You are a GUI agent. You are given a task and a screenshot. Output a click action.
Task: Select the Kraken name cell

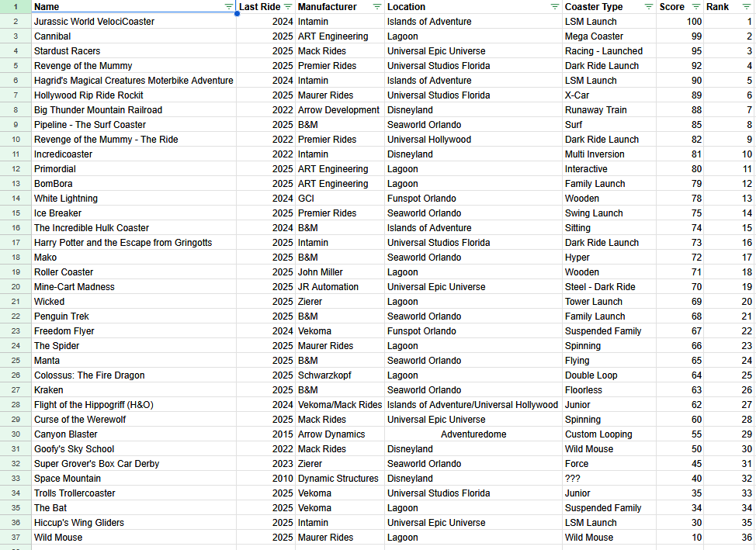coord(134,390)
